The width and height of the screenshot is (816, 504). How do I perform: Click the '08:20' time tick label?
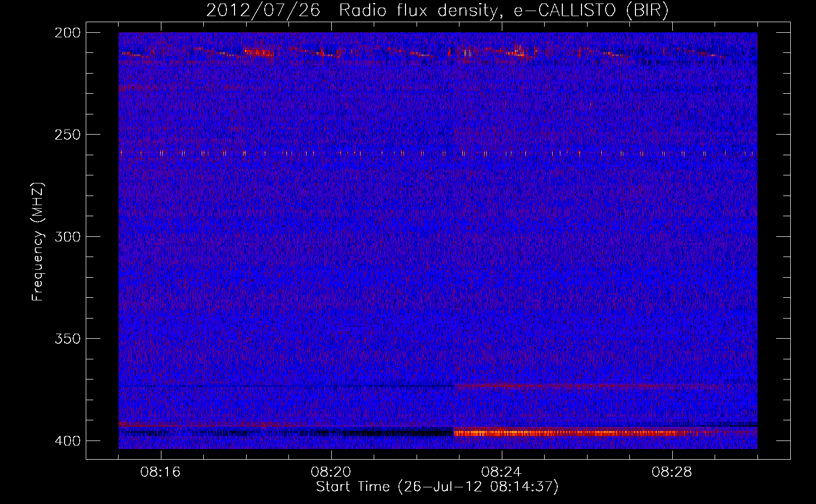(331, 472)
